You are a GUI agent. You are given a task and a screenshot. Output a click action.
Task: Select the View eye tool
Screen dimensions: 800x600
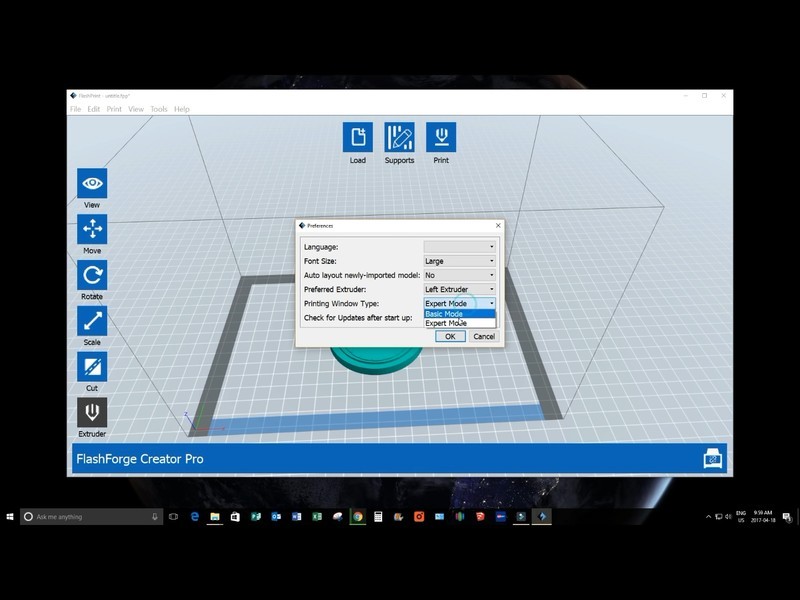tap(92, 184)
